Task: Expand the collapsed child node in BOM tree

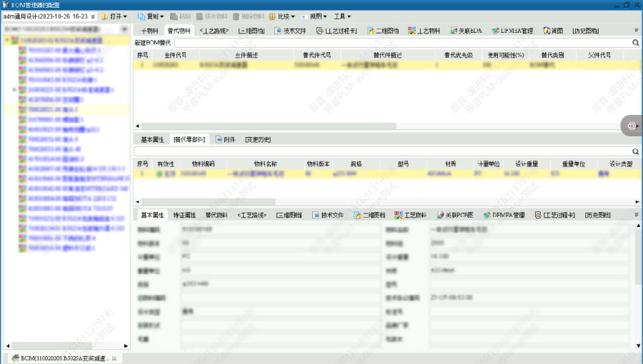Action: pyautogui.click(x=15, y=90)
